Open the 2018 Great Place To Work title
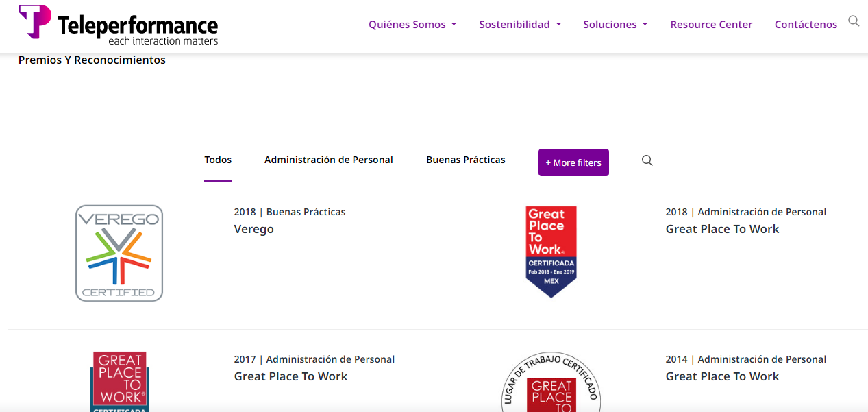Screen dimensions: 868x412 point(722,229)
